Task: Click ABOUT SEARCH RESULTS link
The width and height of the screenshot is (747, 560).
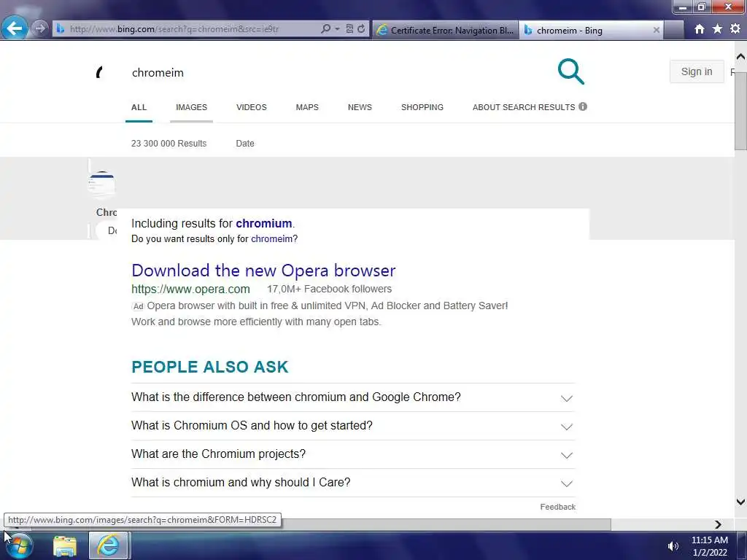Action: point(524,107)
